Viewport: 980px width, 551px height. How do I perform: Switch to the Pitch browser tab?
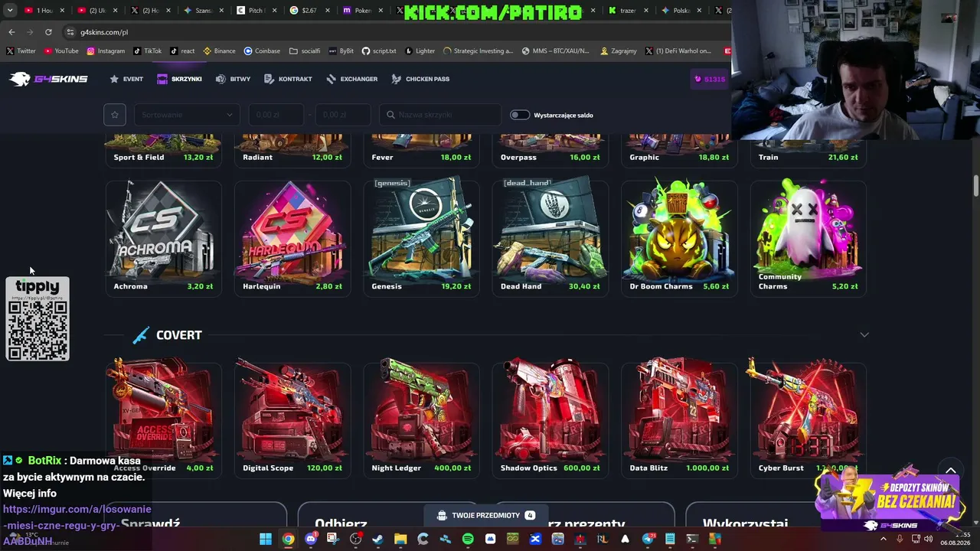click(x=256, y=11)
